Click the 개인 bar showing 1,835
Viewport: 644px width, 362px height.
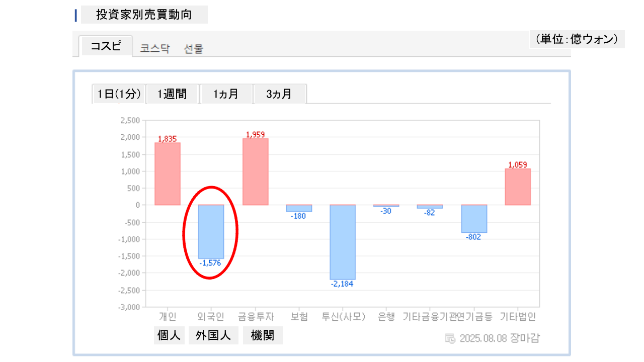click(x=168, y=173)
